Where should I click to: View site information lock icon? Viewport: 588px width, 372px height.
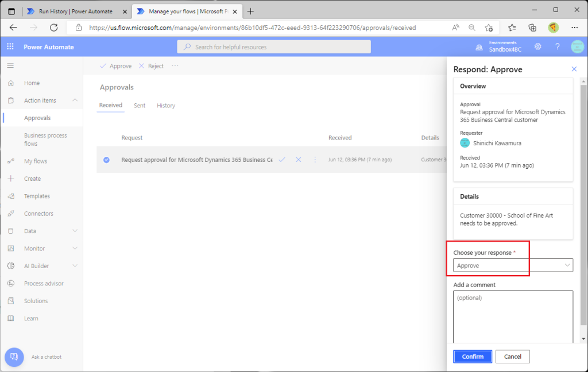click(78, 28)
